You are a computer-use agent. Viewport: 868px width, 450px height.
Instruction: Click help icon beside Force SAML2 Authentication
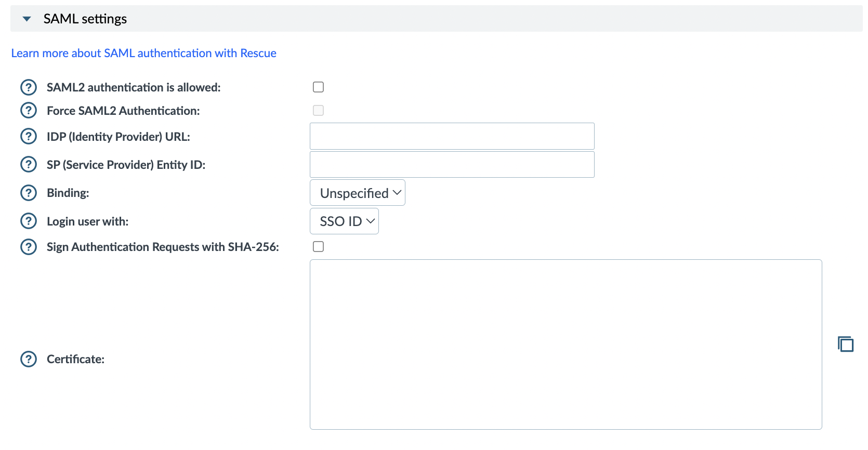click(29, 111)
